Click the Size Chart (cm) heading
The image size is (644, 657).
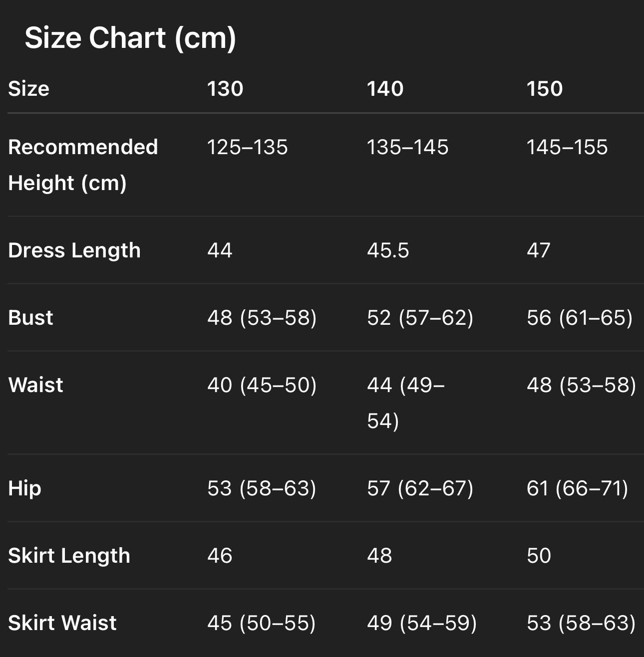click(130, 38)
